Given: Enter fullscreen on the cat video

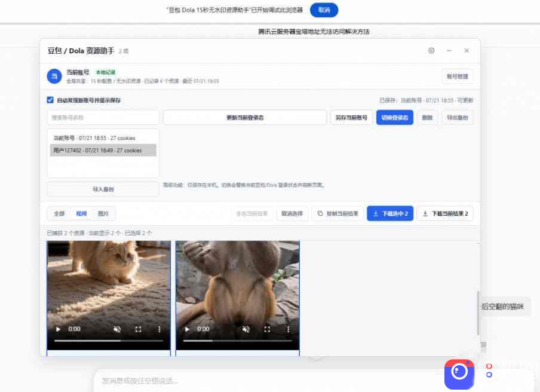Looking at the screenshot, I should click(x=138, y=329).
